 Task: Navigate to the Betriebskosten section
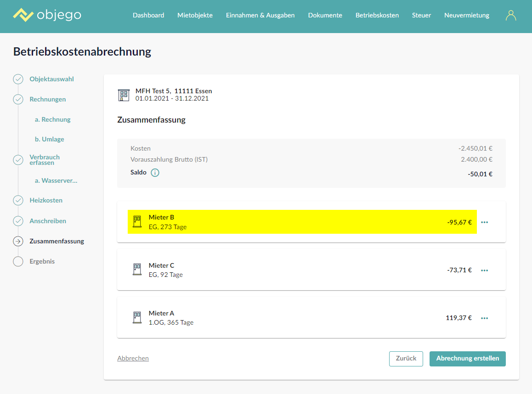pyautogui.click(x=377, y=15)
